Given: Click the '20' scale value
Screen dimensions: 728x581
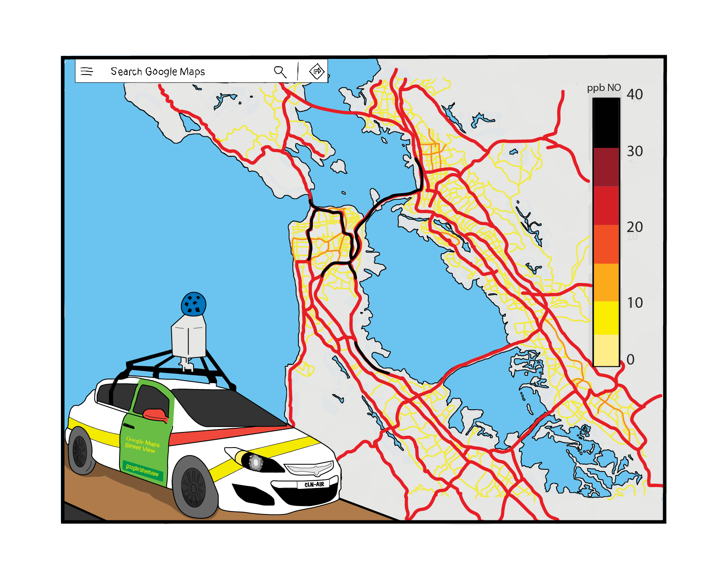Looking at the screenshot, I should pyautogui.click(x=635, y=227).
